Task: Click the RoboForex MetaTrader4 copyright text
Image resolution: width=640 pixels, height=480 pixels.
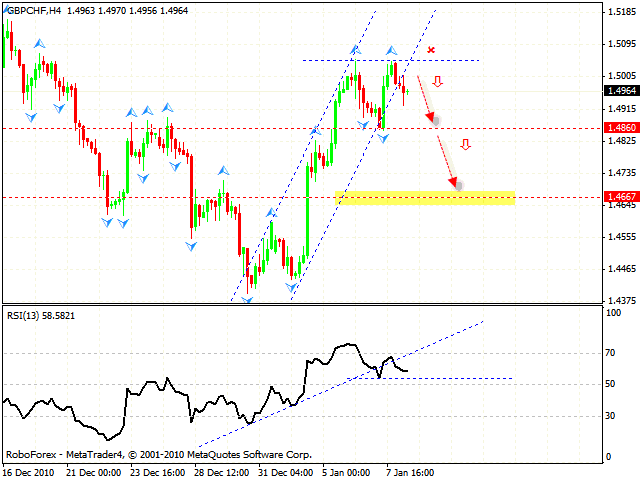Action: click(x=159, y=455)
